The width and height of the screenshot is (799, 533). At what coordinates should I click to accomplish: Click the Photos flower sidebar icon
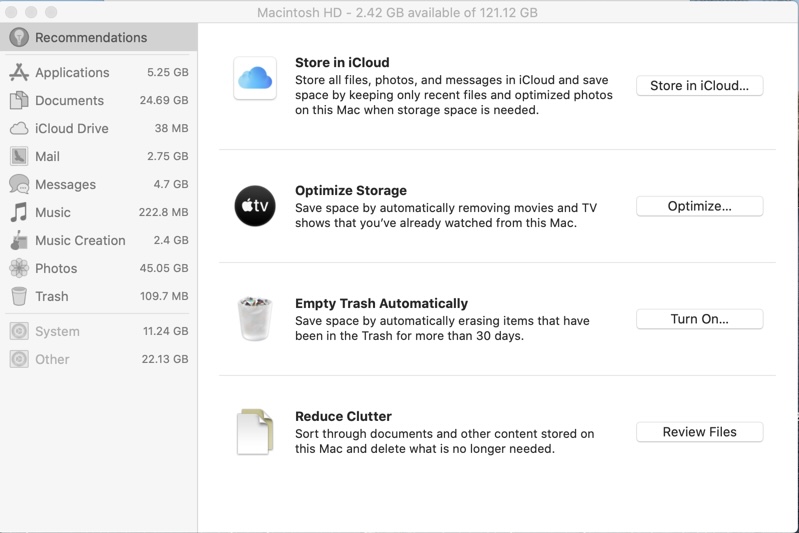pos(19,269)
